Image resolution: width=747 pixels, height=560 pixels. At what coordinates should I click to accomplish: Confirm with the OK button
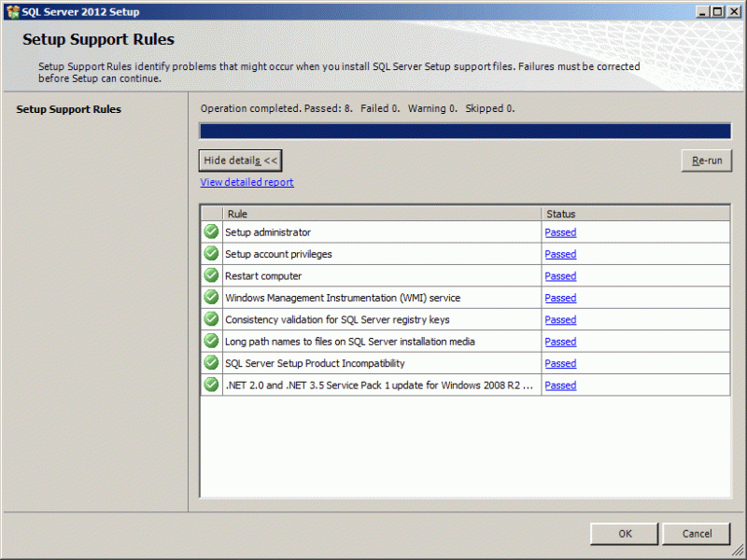624,533
